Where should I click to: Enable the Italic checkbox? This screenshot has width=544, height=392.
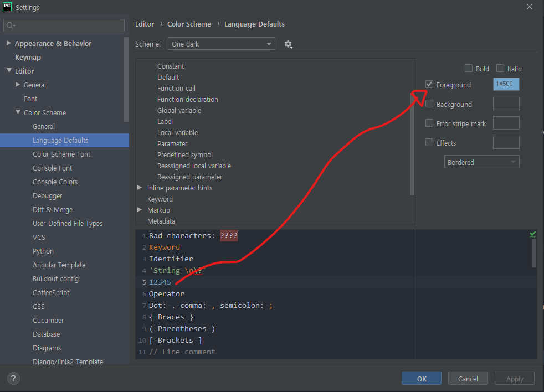[x=500, y=68]
